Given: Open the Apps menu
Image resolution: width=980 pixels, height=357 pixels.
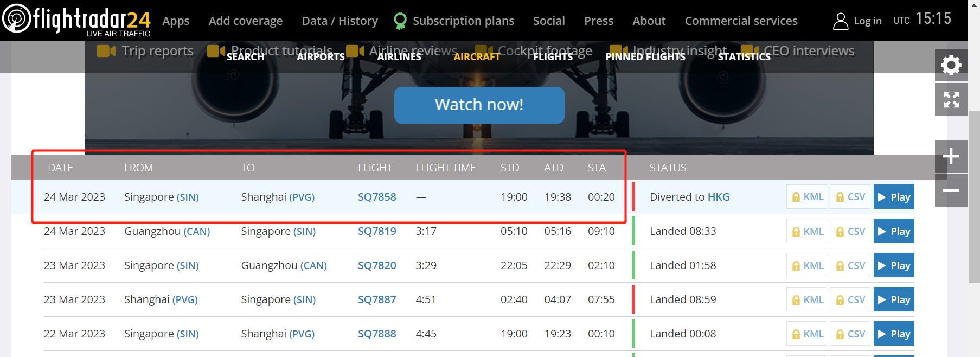Looking at the screenshot, I should pyautogui.click(x=176, y=21).
